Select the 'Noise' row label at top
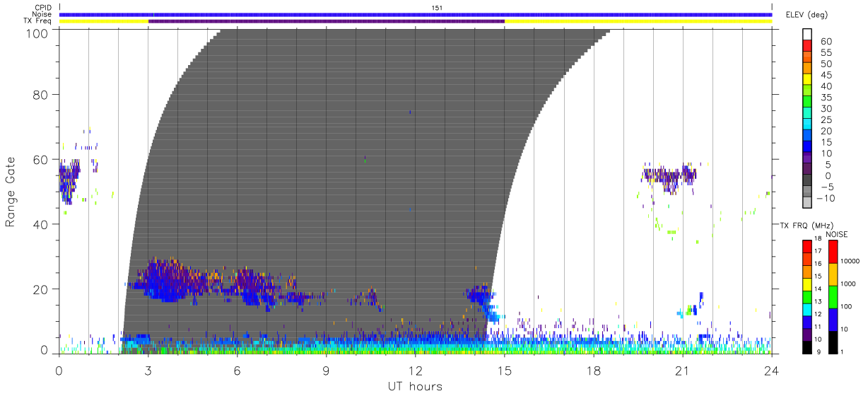Screen dimensions: 868x401 tap(43, 14)
